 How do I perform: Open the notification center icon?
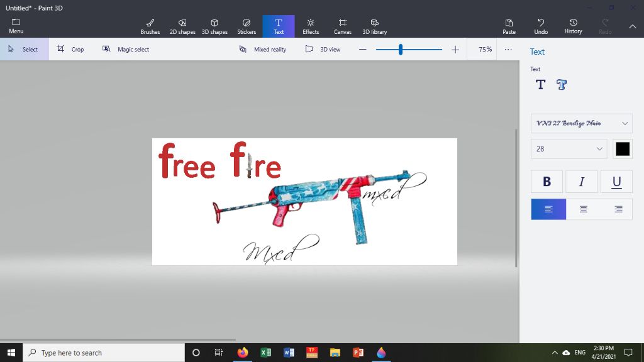(628, 353)
